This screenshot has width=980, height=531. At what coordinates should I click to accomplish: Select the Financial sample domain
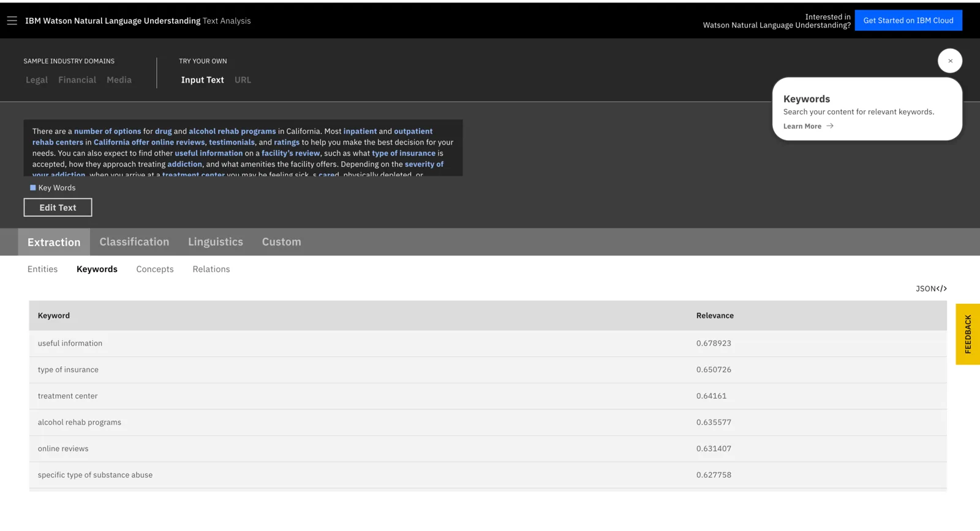coord(77,80)
